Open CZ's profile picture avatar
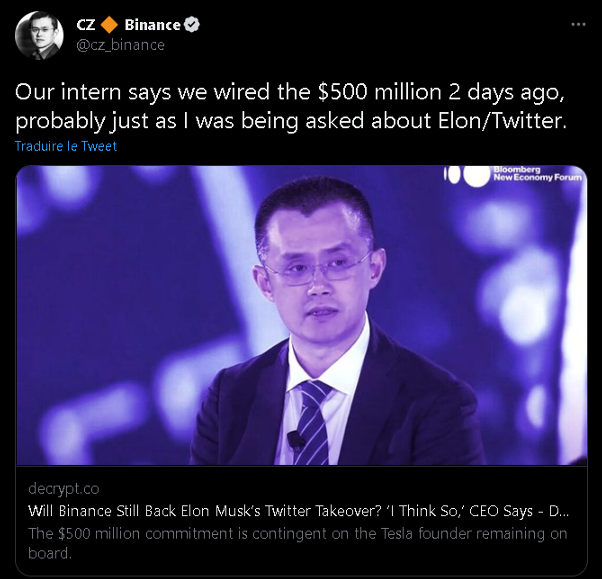 point(39,34)
